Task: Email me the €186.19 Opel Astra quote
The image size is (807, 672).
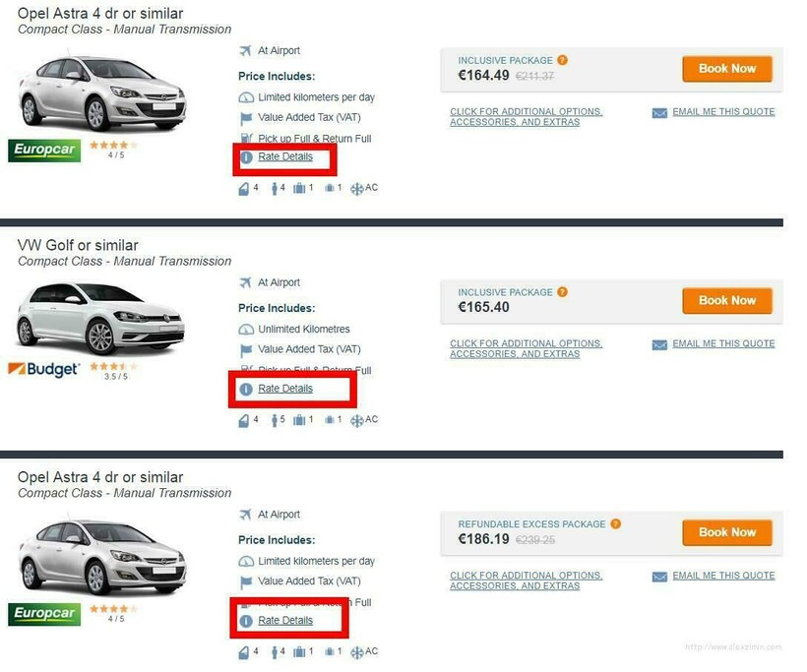Action: [723, 576]
